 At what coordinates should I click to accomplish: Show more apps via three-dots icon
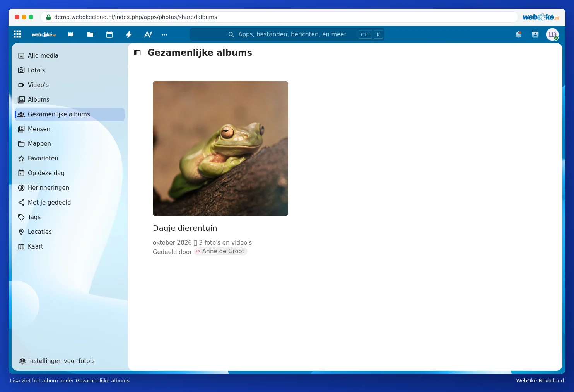coord(164,34)
